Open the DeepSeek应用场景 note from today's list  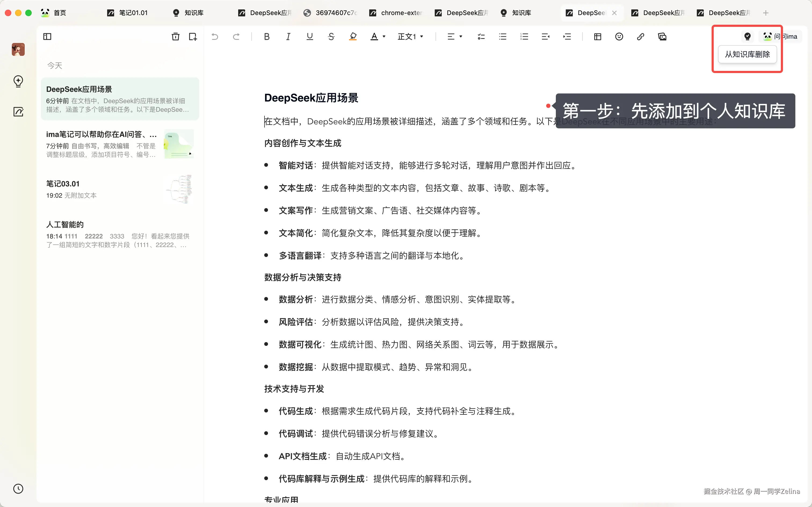pos(120,99)
